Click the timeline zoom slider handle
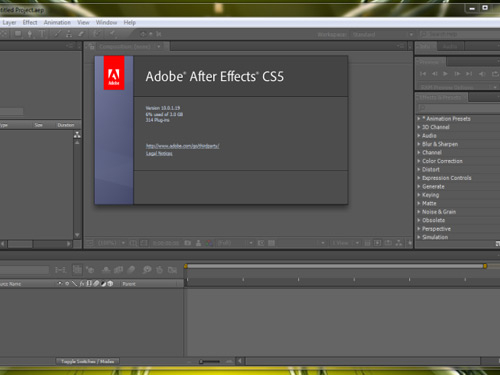The width and height of the screenshot is (500, 375). (x=201, y=361)
